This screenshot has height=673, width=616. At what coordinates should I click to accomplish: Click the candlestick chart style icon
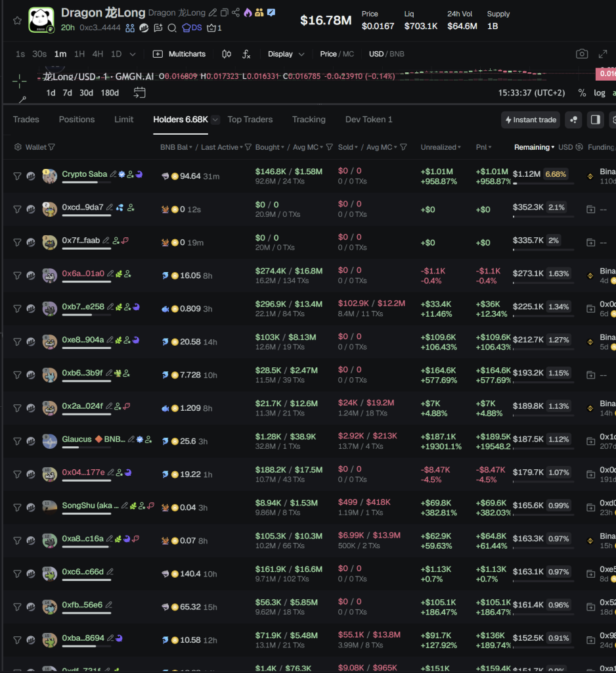[227, 54]
